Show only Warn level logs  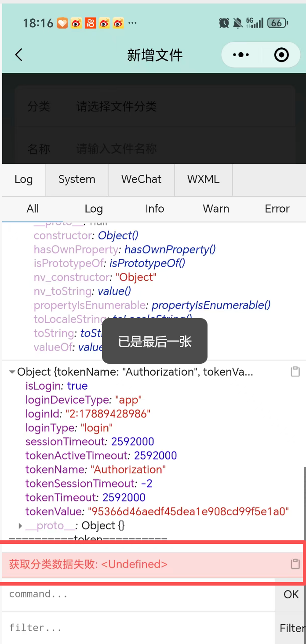(x=216, y=209)
